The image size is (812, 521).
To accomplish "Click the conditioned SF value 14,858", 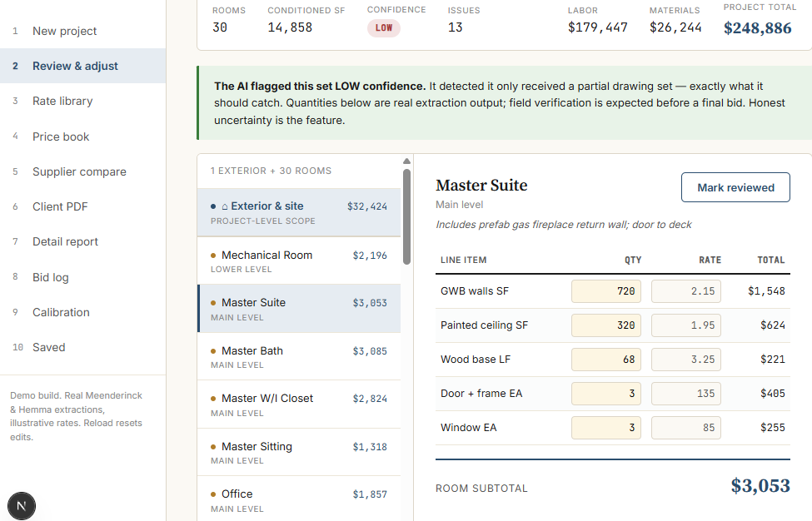I will click(290, 27).
